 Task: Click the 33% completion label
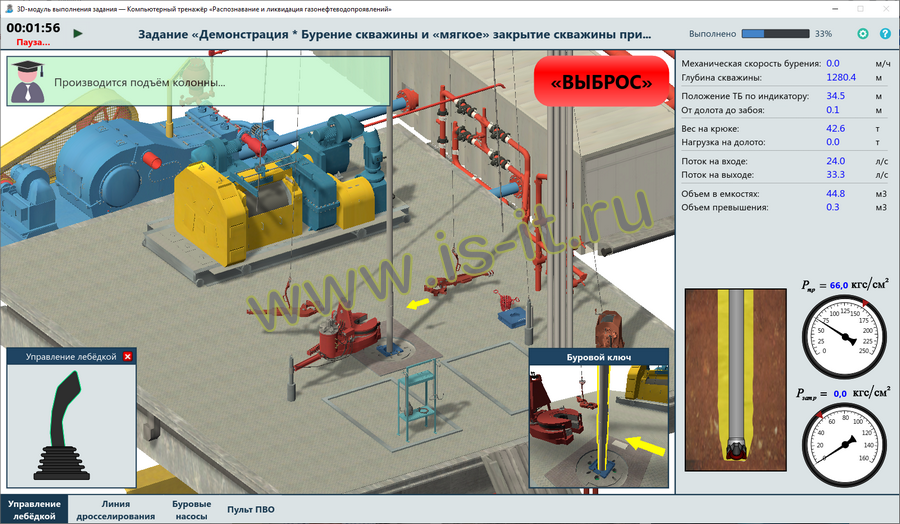pos(823,34)
